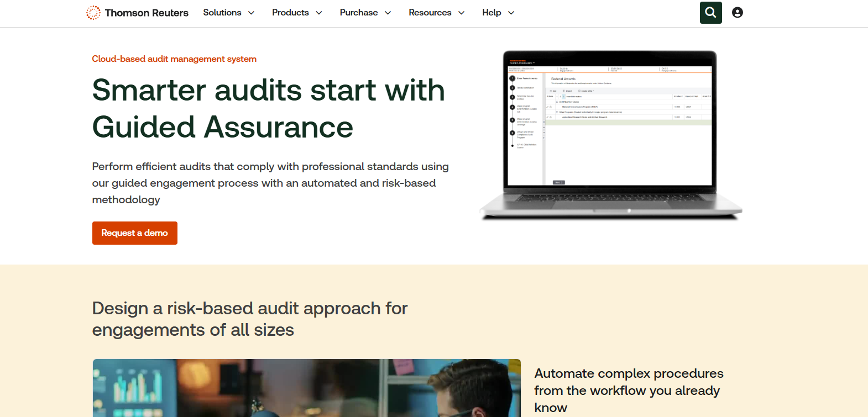Expand the Resources chevron
The width and height of the screenshot is (868, 417).
coord(461,13)
